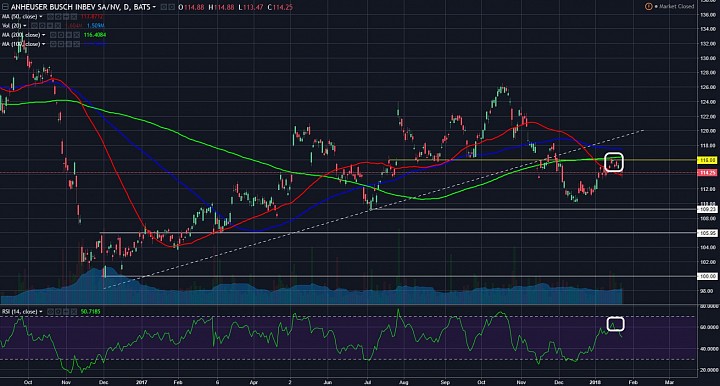This screenshot has height=386, width=720.
Task: Click the Market Closed status icon
Action: [x=648, y=6]
